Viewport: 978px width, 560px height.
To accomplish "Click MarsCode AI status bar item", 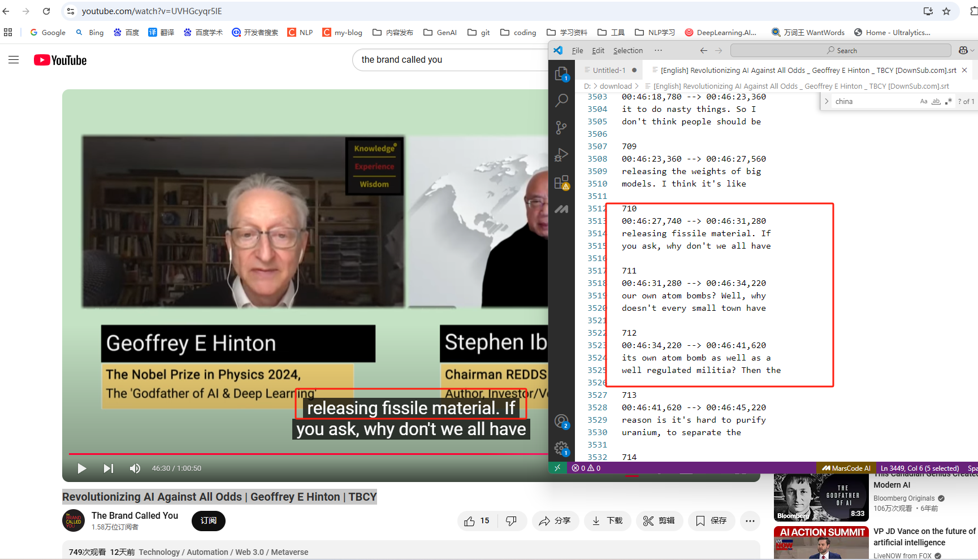I will click(x=846, y=468).
